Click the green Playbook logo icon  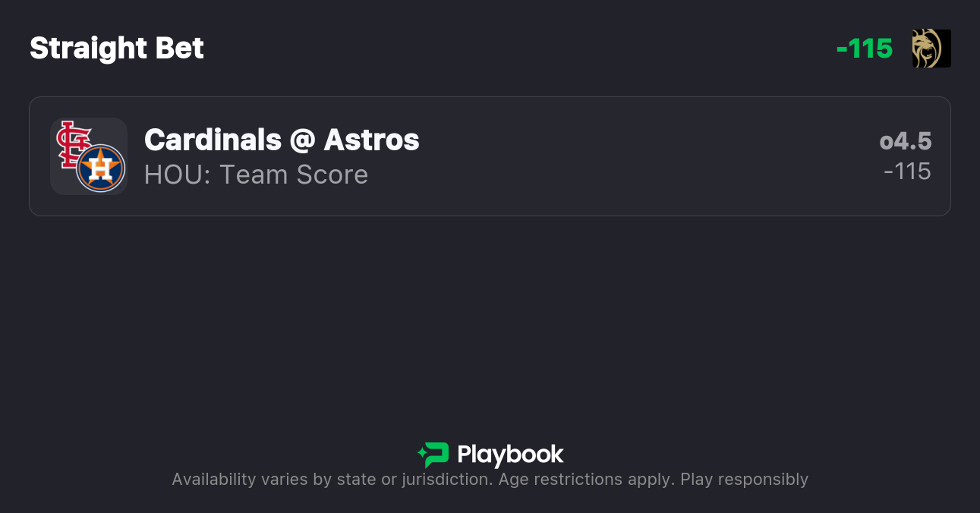click(x=433, y=455)
